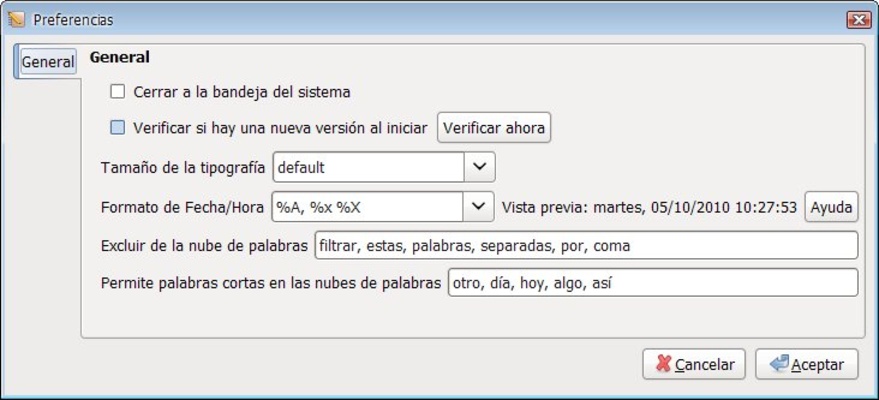The width and height of the screenshot is (879, 400).
Task: Click the Permite palabras cortas input field
Action: coord(653,282)
